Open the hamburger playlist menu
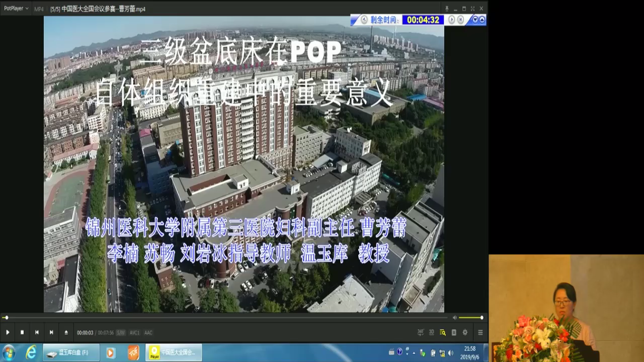The width and height of the screenshot is (644, 362). click(x=480, y=332)
